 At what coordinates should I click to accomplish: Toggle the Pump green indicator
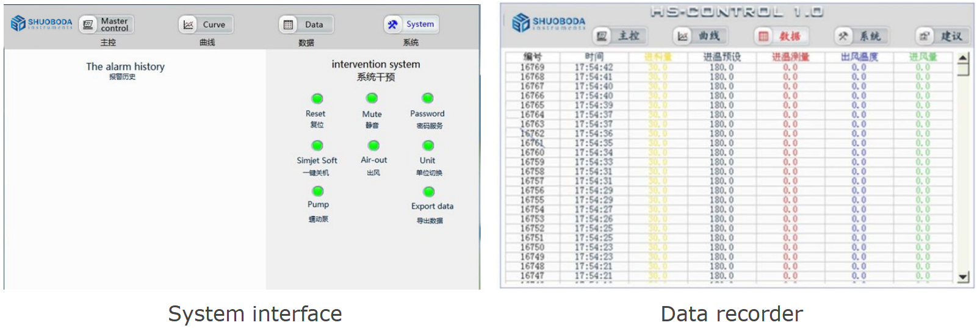[318, 191]
